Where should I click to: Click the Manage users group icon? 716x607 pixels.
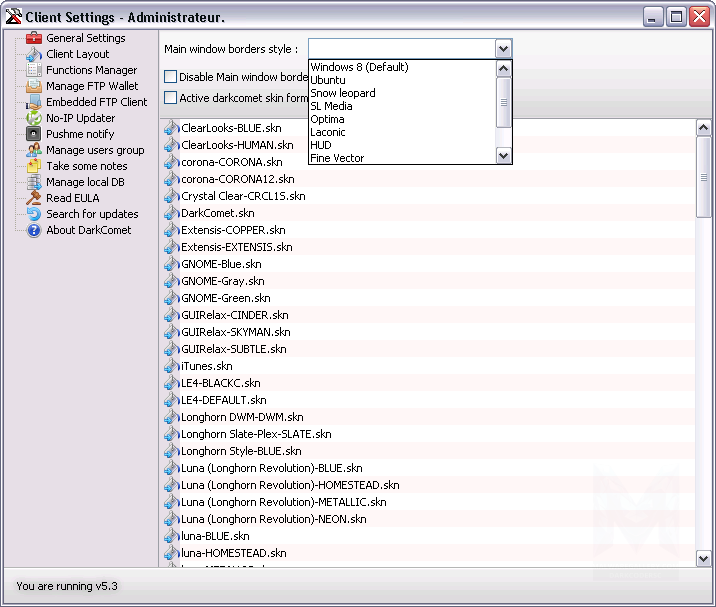(x=34, y=150)
